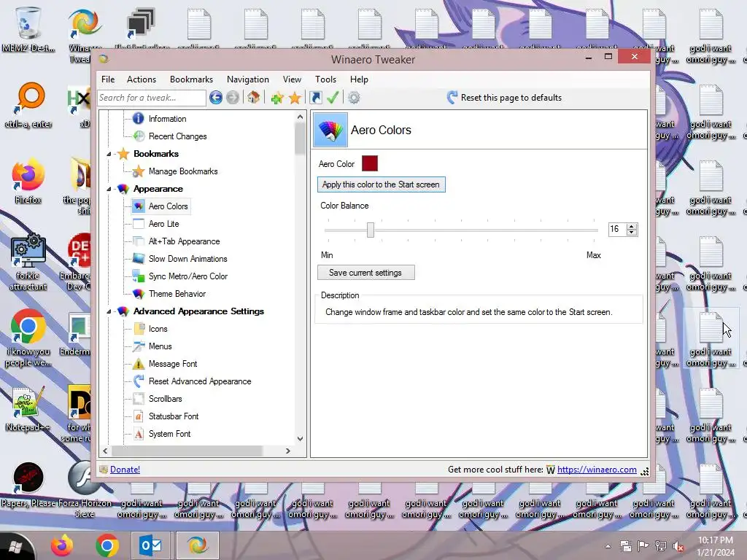Click tree scroll down arrow
Image resolution: width=747 pixels, height=560 pixels.
(x=300, y=438)
